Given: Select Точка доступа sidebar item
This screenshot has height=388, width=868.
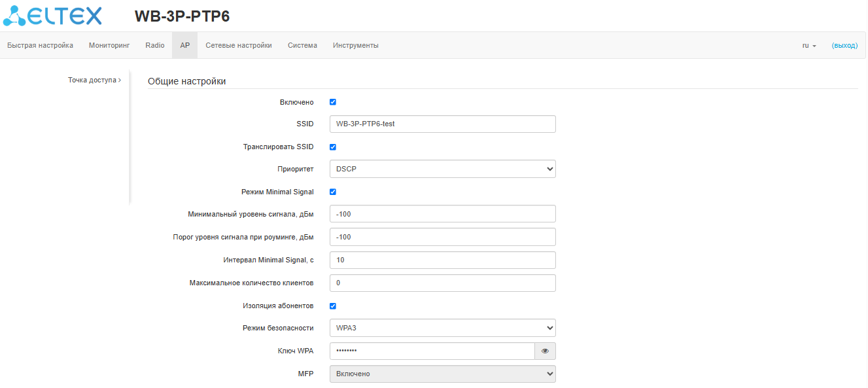Looking at the screenshot, I should click(94, 80).
